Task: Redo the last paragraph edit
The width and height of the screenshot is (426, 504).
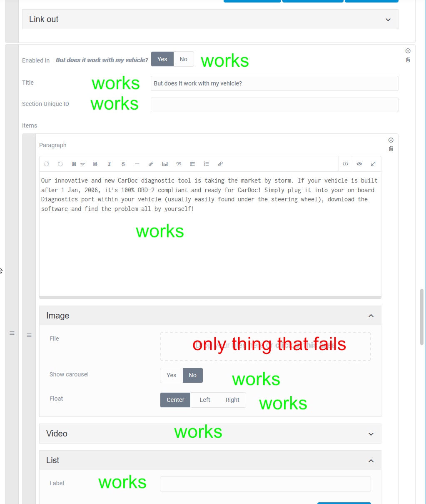Action: click(x=60, y=164)
